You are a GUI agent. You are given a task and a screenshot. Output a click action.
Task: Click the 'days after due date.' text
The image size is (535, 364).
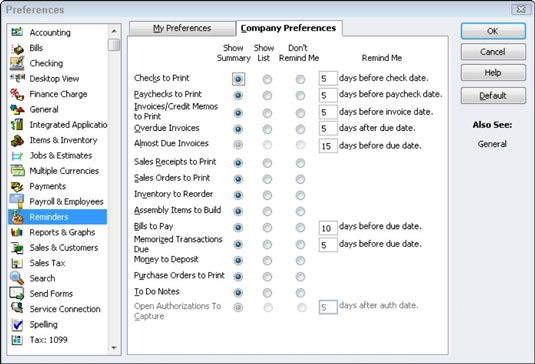[x=377, y=128]
